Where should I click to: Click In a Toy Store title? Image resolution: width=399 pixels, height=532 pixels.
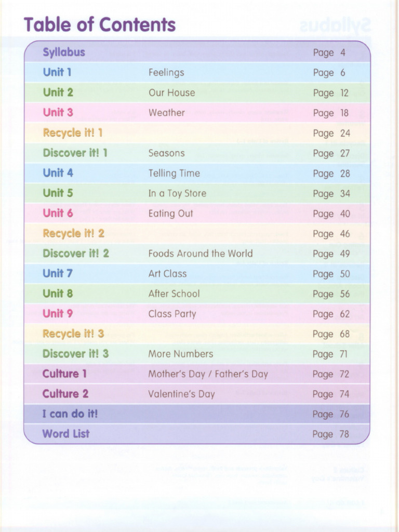click(177, 193)
